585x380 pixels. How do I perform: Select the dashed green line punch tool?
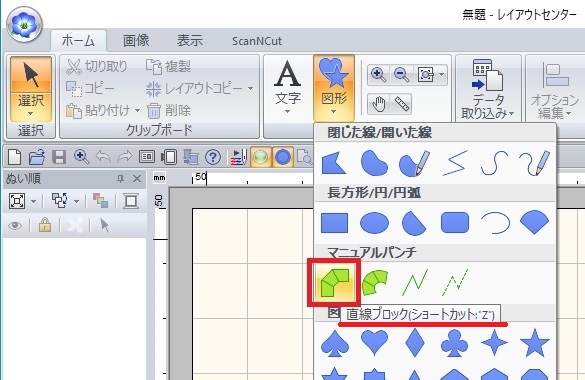[455, 282]
